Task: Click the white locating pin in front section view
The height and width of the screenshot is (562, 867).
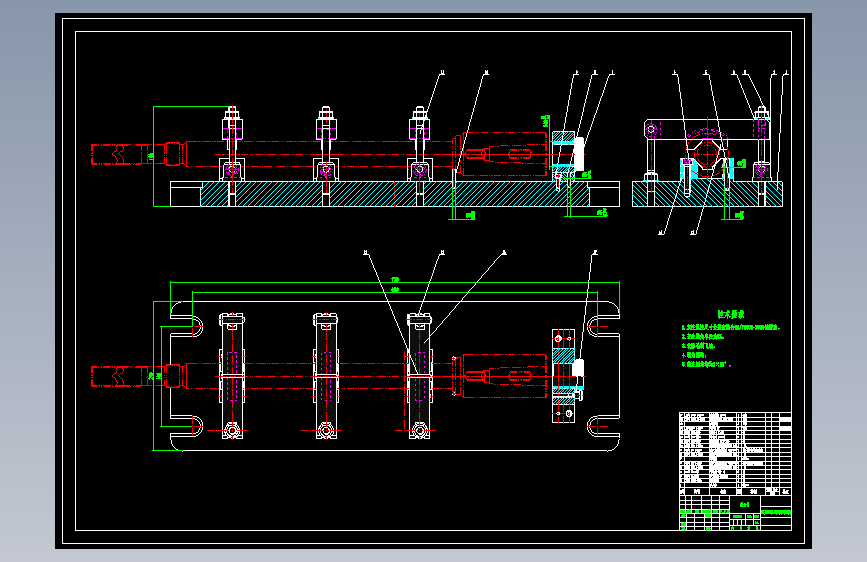Action: pyautogui.click(x=578, y=154)
